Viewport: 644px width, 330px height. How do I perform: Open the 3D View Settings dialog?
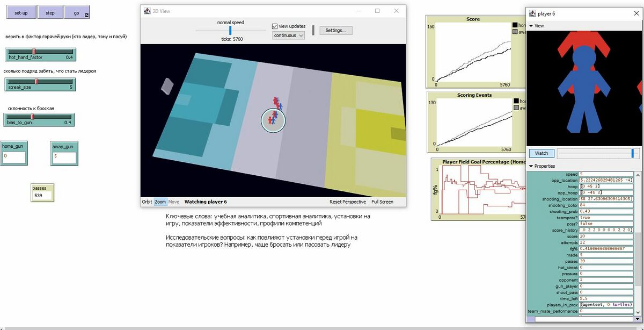click(x=336, y=31)
